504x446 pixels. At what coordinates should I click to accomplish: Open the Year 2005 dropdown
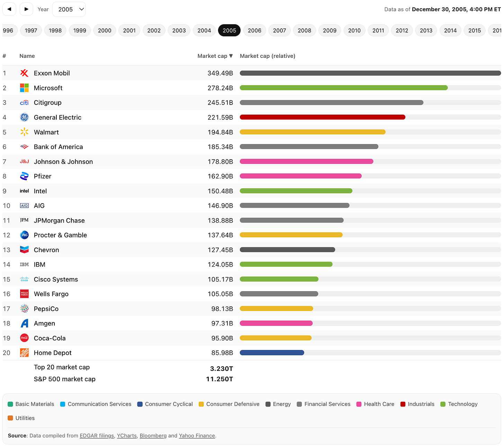69,9
